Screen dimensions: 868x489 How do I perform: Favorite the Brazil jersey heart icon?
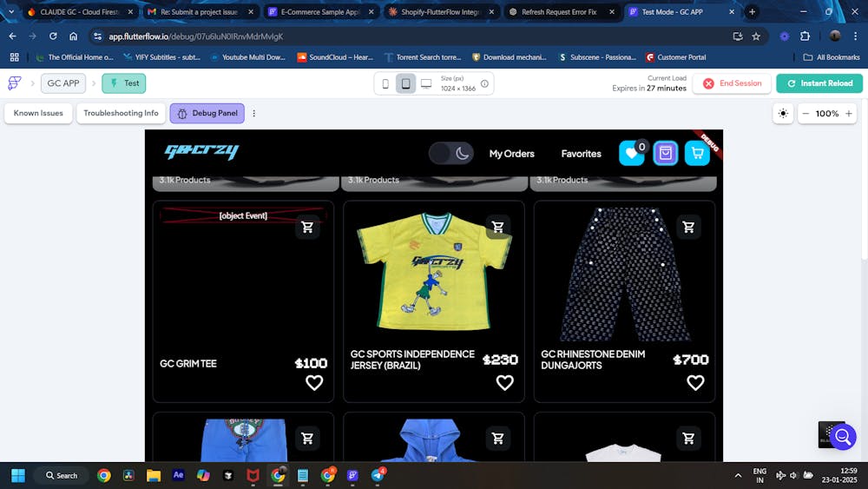505,383
